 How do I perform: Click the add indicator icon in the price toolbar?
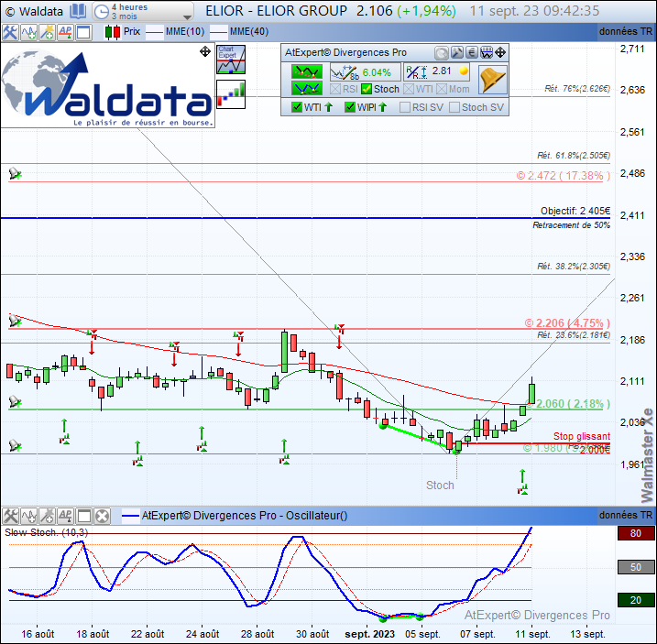tap(29, 32)
